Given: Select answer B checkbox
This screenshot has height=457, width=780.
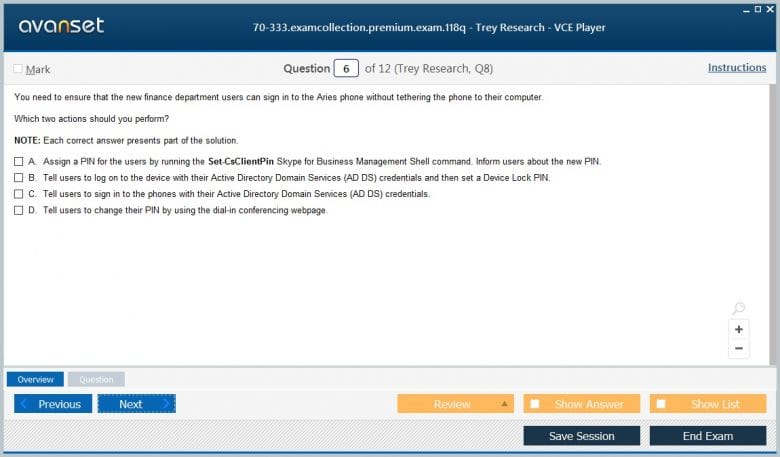Looking at the screenshot, I should (x=18, y=178).
